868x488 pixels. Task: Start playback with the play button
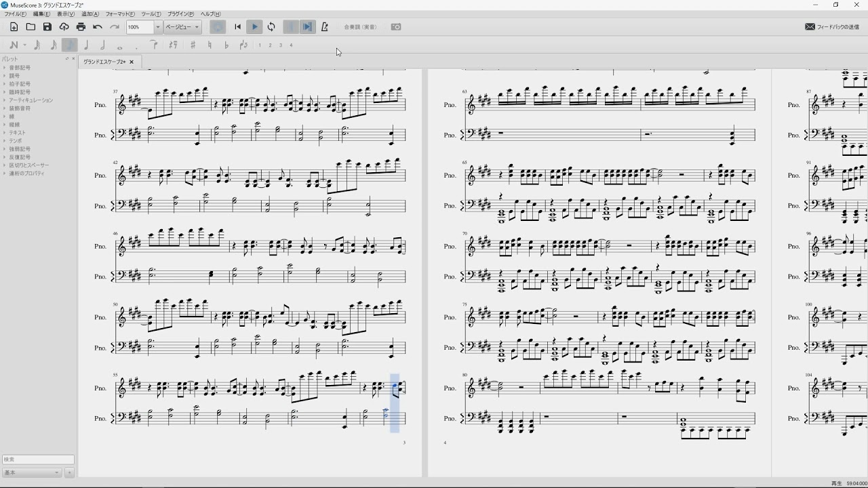254,27
